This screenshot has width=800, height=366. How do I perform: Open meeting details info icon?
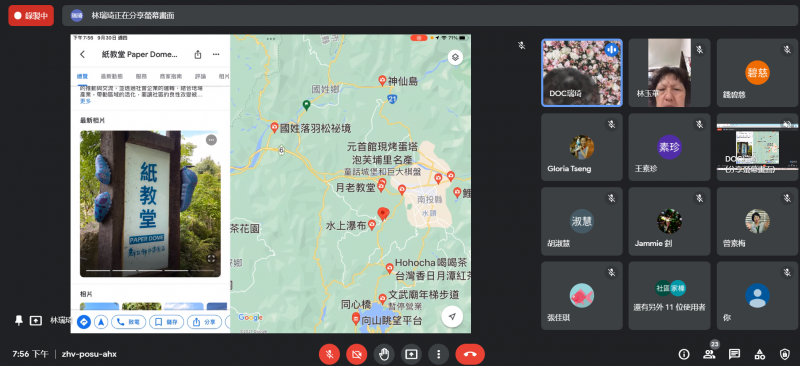[x=684, y=354]
